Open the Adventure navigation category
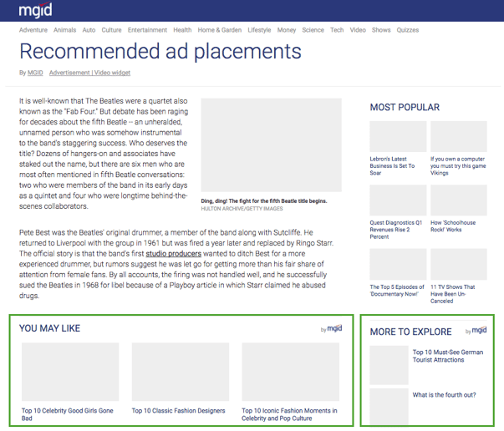 [x=33, y=30]
